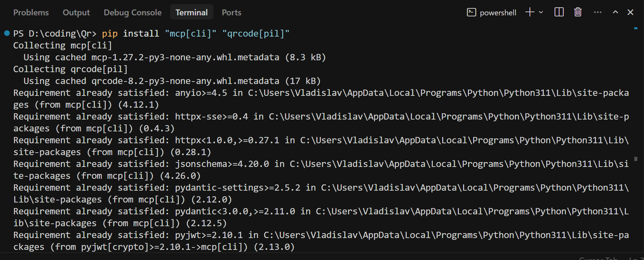644x260 pixels.
Task: Switch to the Problems tab
Action: (x=31, y=13)
